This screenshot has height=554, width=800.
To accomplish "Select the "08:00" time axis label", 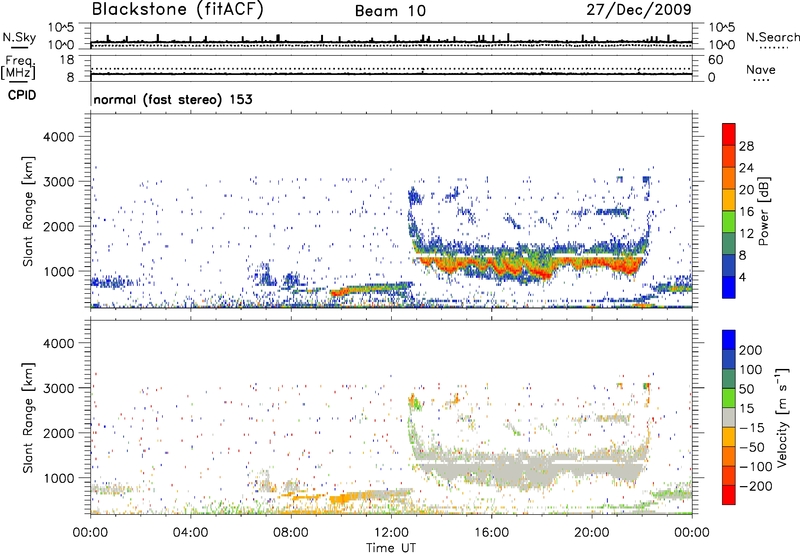I will (x=291, y=533).
